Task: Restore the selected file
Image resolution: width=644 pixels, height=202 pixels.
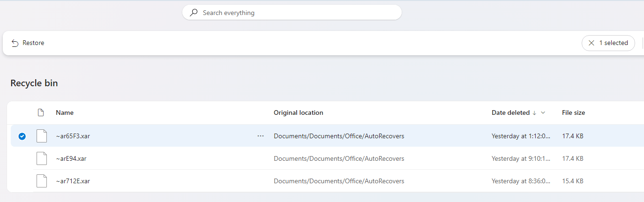Action: click(28, 43)
